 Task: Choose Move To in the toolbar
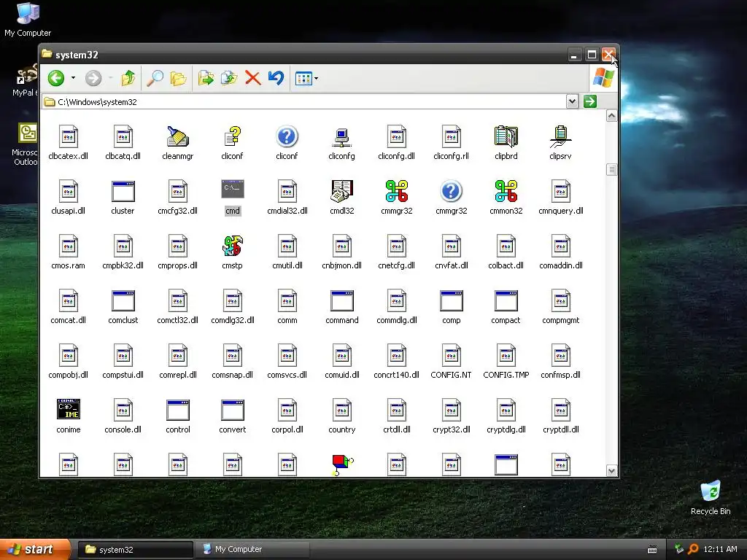click(206, 78)
